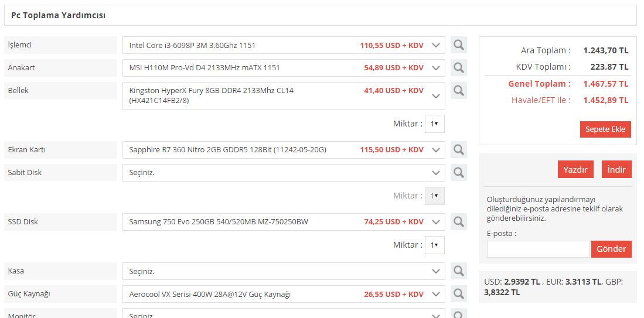The image size is (644, 318).
Task: Click the 41,40 USD + KDV price
Action: [x=394, y=90]
